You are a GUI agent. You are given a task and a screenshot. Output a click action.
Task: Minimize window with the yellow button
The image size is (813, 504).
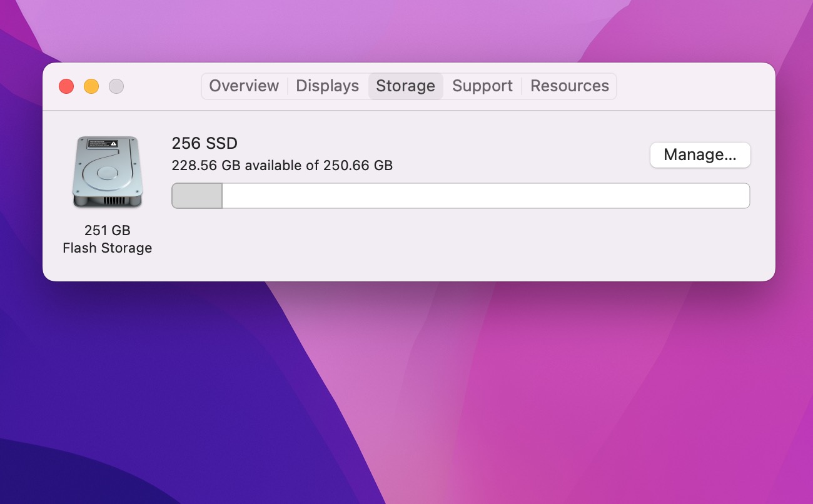point(91,86)
